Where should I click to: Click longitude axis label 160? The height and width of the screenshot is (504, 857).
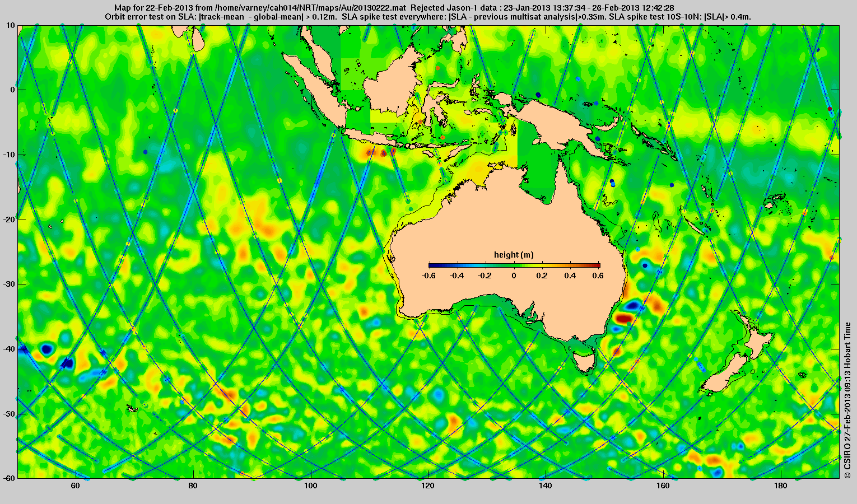click(663, 486)
